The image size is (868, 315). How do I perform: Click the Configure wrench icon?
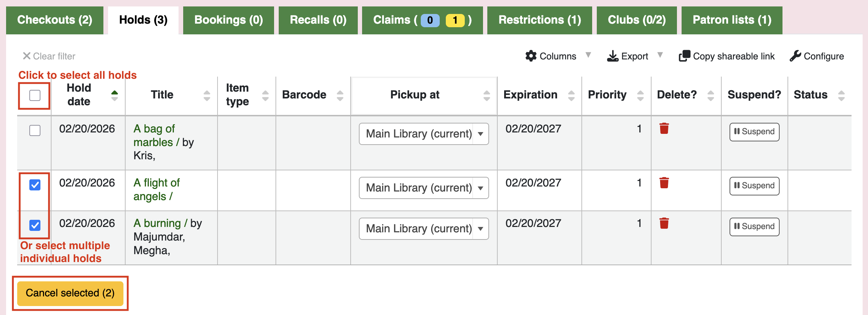pyautogui.click(x=795, y=56)
